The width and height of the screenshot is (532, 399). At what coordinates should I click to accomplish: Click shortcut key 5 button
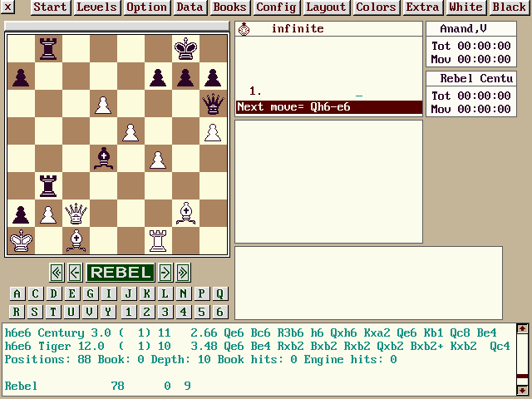pos(201,312)
